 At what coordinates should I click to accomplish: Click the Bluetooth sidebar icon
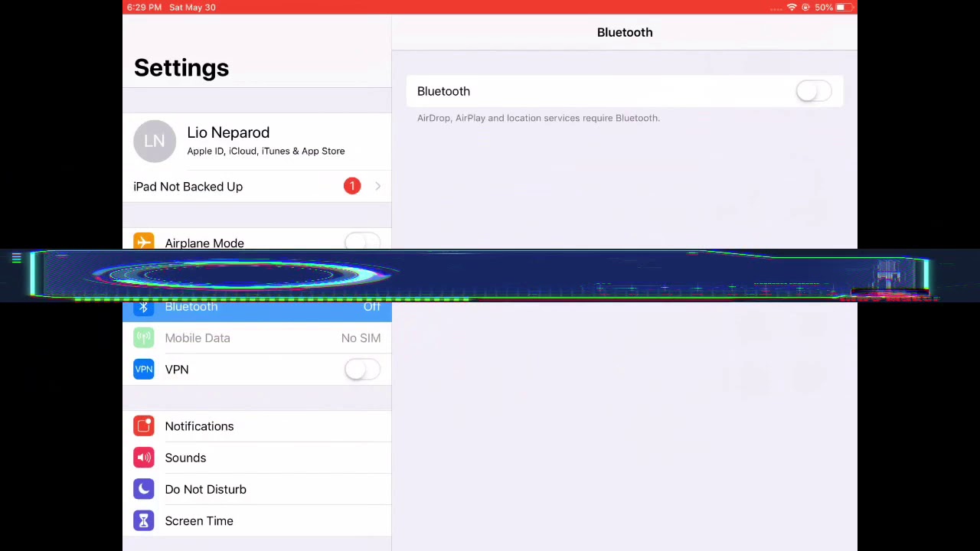tap(144, 307)
